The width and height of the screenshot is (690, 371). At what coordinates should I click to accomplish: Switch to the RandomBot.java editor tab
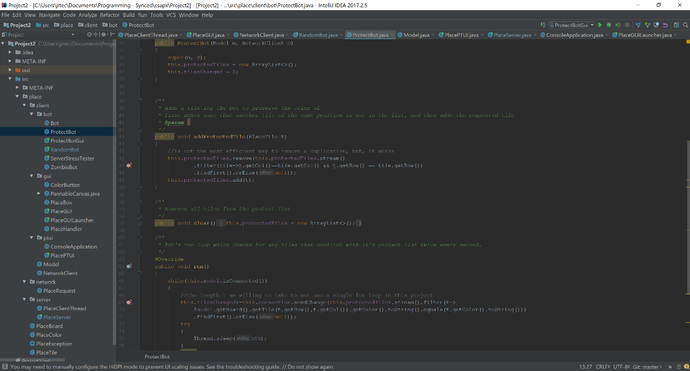[x=318, y=35]
